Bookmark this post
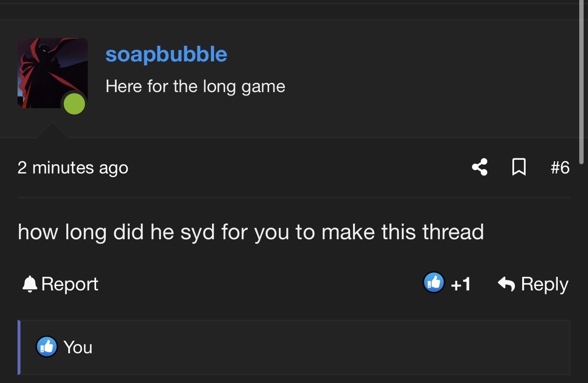 click(x=519, y=168)
